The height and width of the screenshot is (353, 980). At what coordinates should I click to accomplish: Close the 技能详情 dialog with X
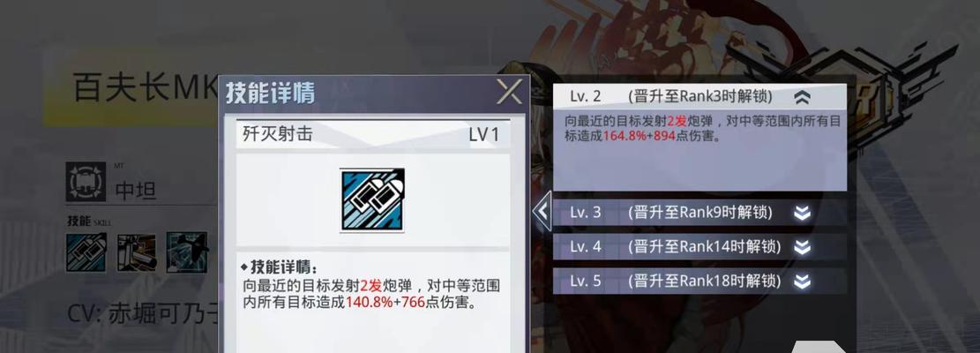[x=509, y=93]
